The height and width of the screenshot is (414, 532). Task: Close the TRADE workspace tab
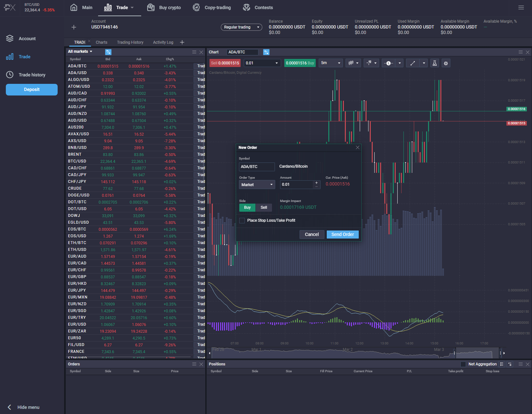click(x=89, y=41)
